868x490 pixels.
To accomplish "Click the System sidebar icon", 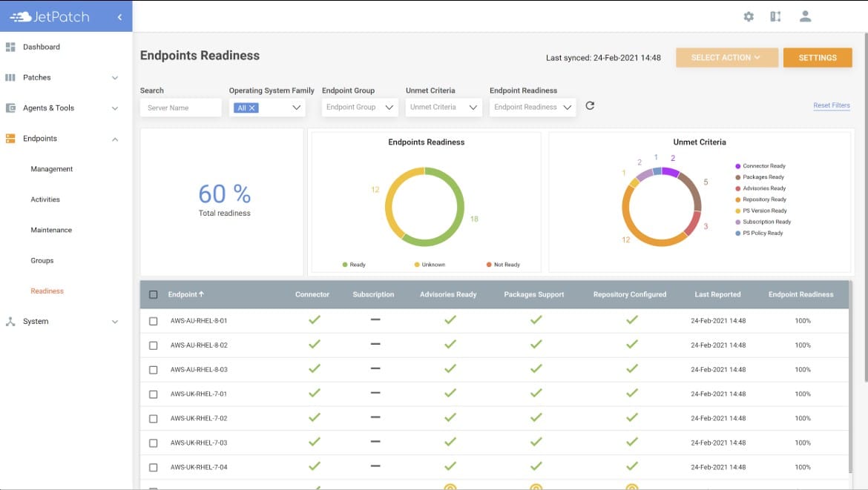I will click(x=10, y=321).
